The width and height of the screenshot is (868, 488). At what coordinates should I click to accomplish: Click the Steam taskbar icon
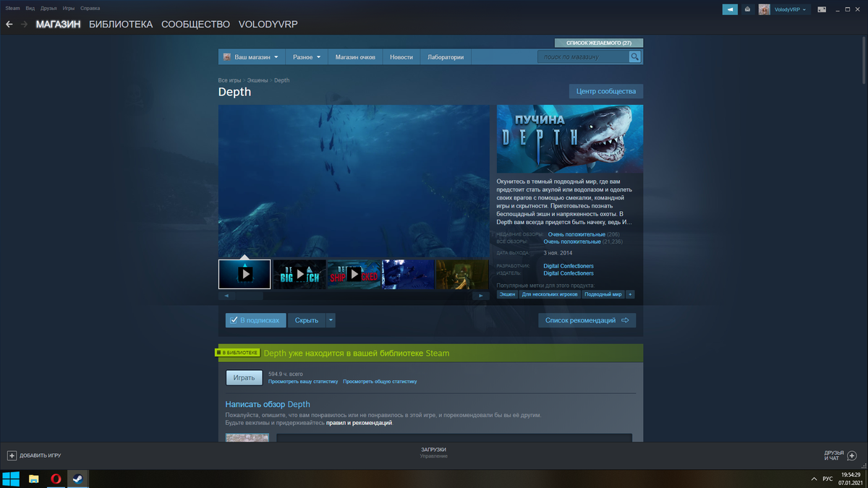click(77, 479)
